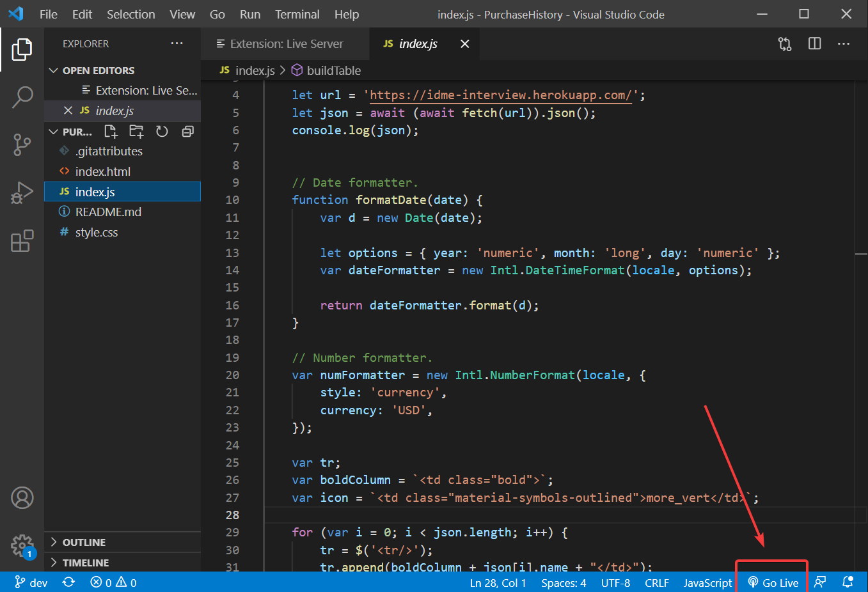Viewport: 868px width, 592px height.
Task: Open the Terminal menu
Action: point(297,14)
